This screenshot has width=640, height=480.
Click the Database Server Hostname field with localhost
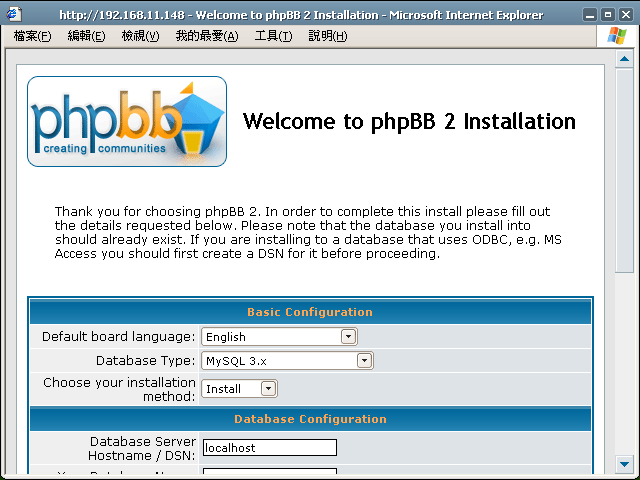pos(270,448)
